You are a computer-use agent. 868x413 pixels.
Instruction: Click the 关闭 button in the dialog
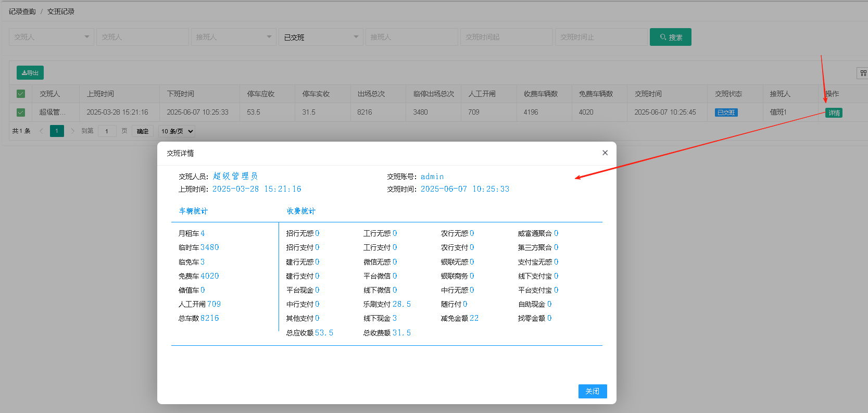click(x=593, y=391)
